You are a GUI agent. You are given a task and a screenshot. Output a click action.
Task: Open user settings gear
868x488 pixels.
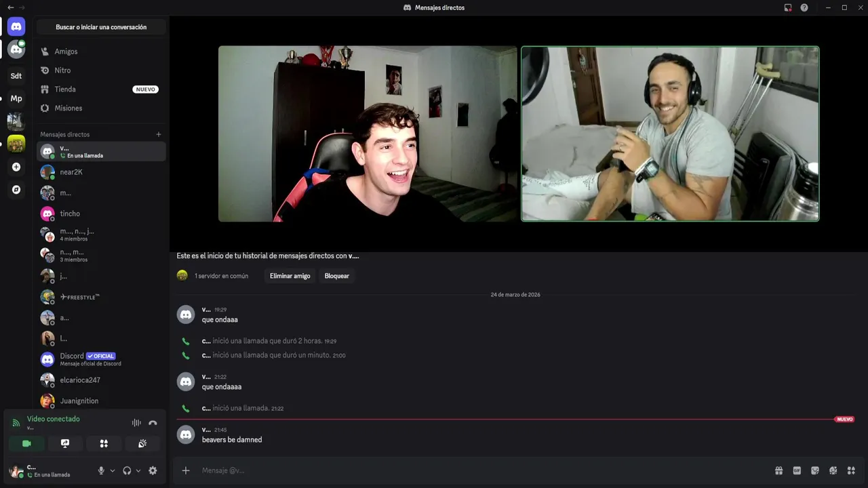tap(153, 470)
